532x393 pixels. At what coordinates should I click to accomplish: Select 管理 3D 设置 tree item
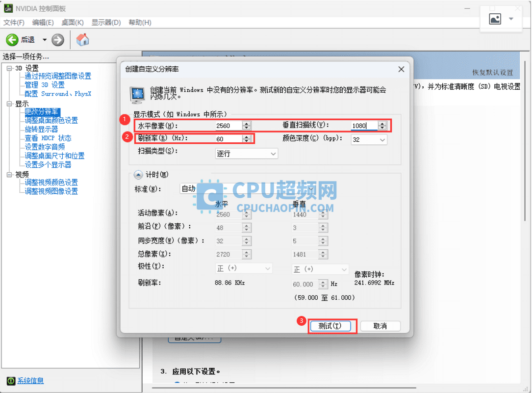(x=45, y=85)
